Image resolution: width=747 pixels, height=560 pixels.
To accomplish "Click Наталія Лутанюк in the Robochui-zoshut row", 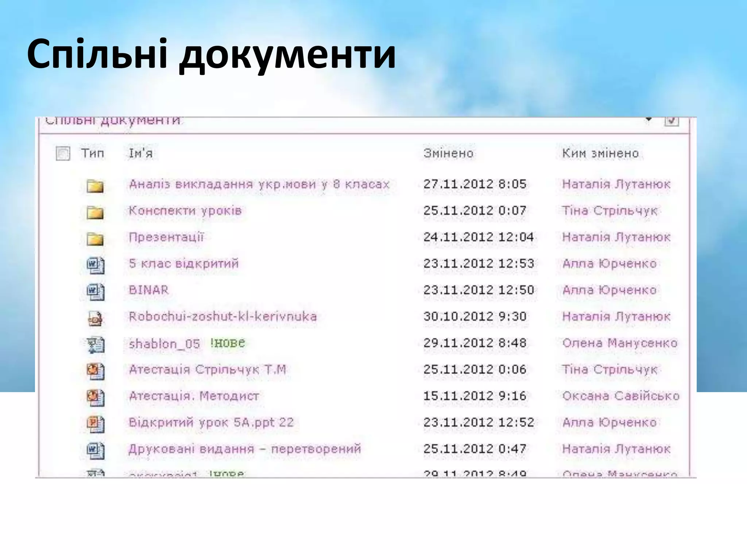I will point(616,316).
